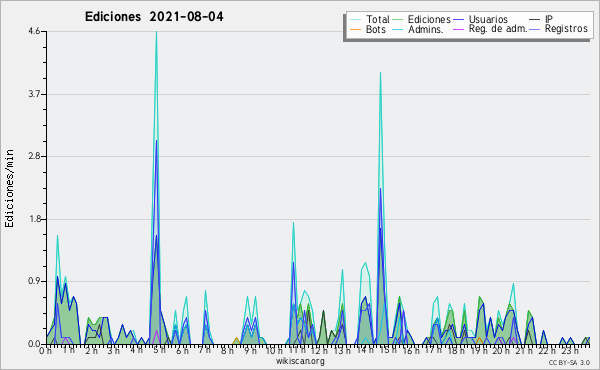Click the 'CC BY-SA 3.0' license text
600x370 pixels.
(569, 363)
